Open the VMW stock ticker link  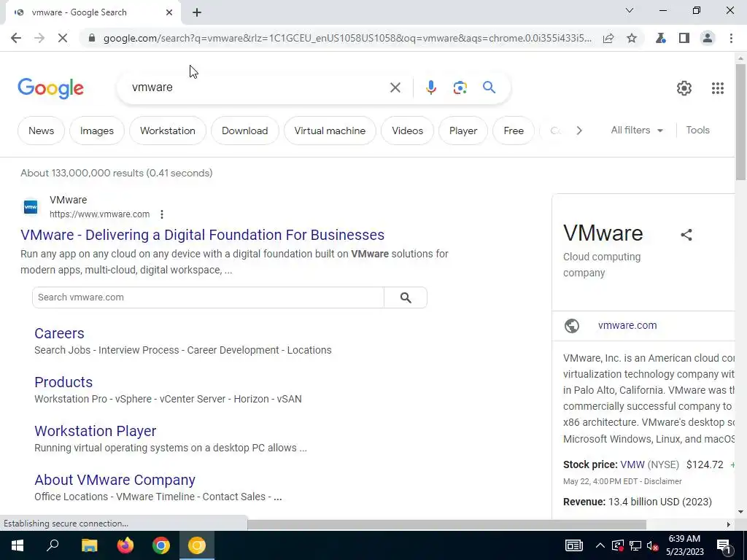click(632, 464)
